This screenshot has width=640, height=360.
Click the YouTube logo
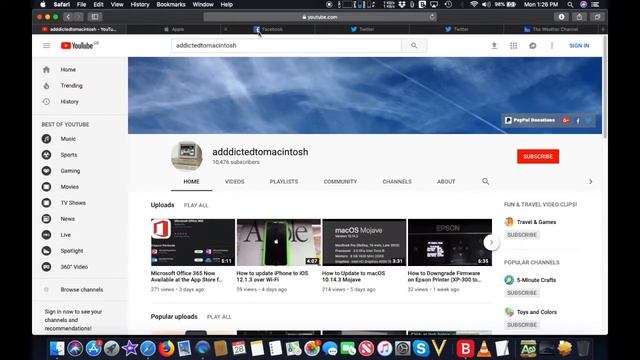[77, 45]
